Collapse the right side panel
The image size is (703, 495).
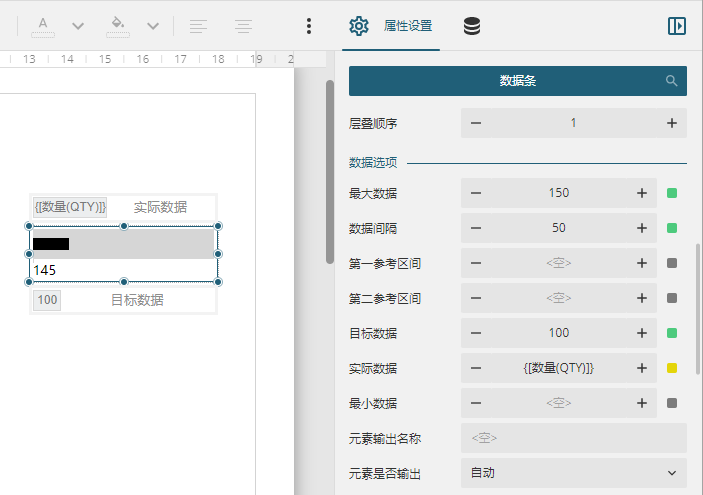pos(677,26)
